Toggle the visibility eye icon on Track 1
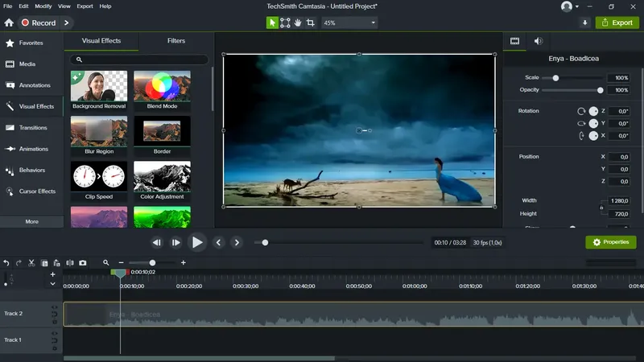Screen dimensions: 644x362 54,333
